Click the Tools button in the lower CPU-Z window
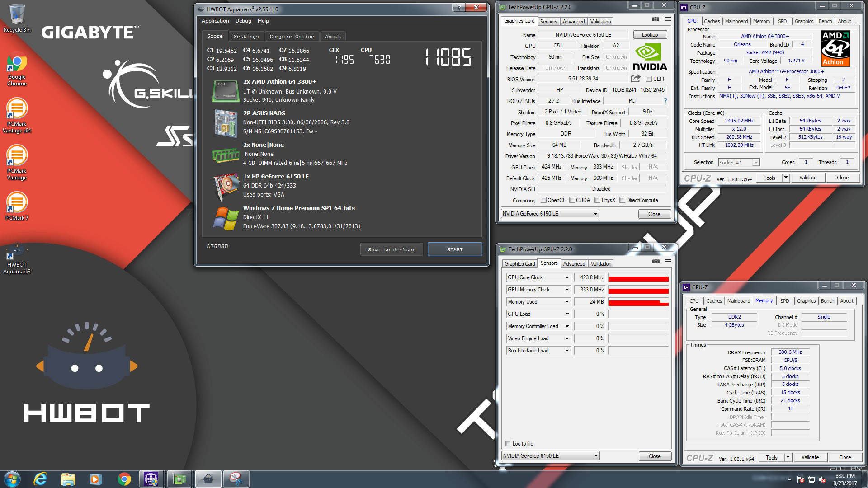Screen dimensions: 868x488 (772, 458)
